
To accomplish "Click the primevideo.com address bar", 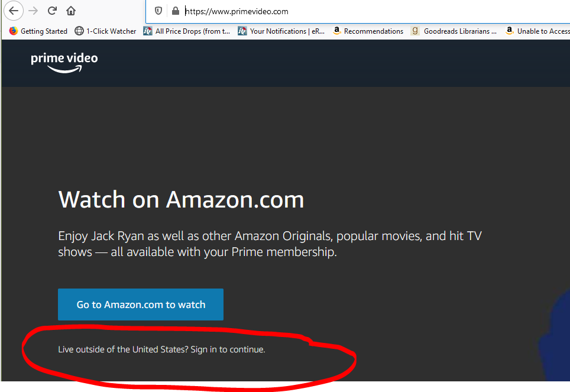I will tap(355, 11).
